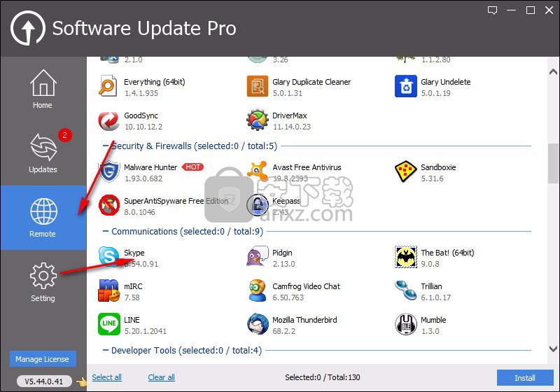Click Sandboxie version 5.31.6

click(432, 178)
